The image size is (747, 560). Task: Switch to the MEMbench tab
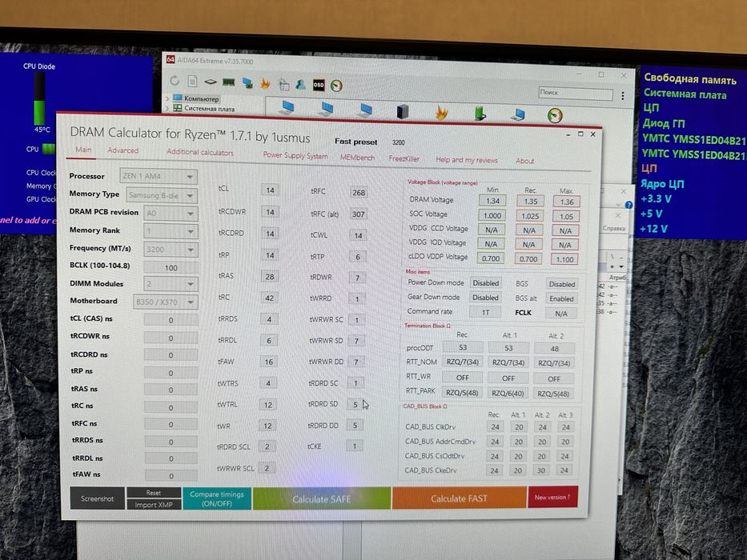point(357,157)
